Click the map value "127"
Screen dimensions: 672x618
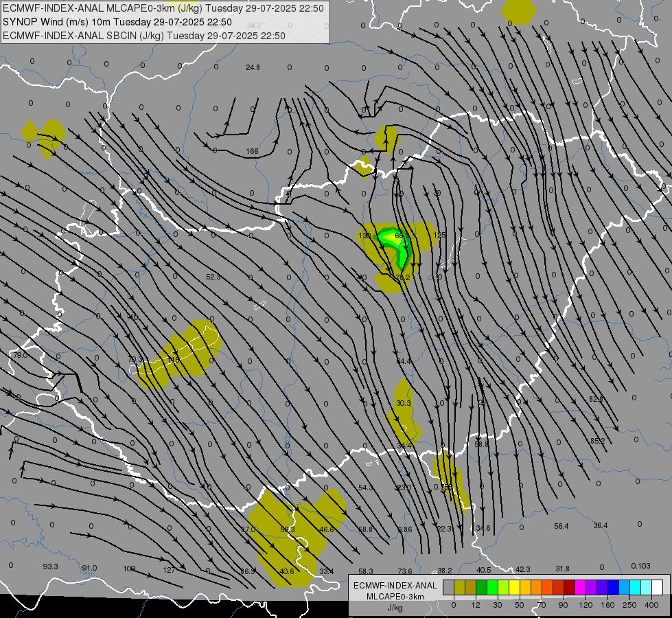[169, 570]
